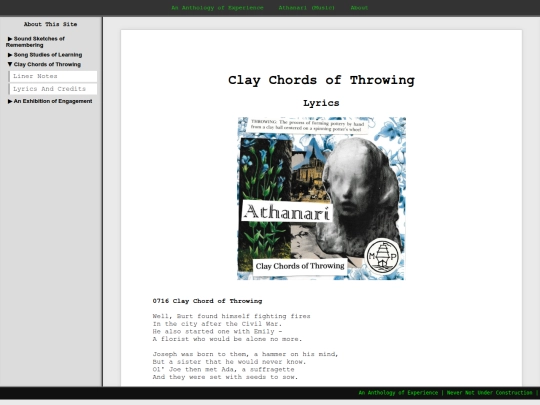The height and width of the screenshot is (405, 540).
Task: Click footer Never Not Under Construction text
Action: tap(489, 393)
